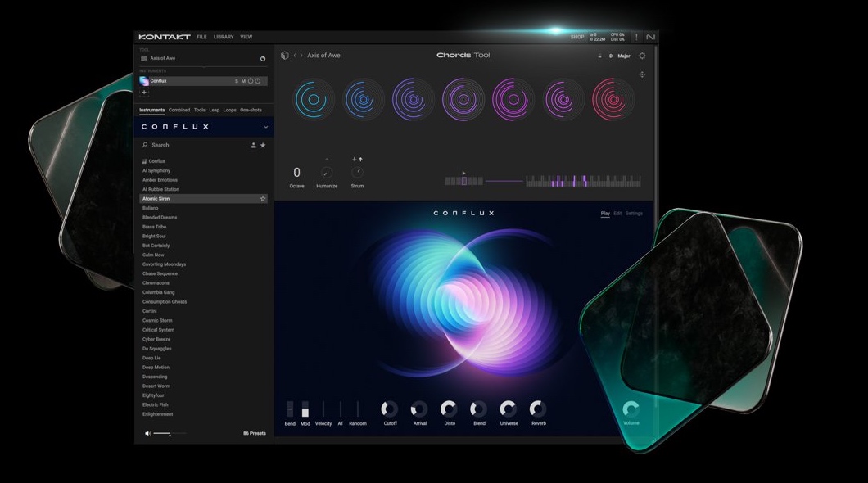Switch Conflux to Edit view
868x483 pixels.
617,214
